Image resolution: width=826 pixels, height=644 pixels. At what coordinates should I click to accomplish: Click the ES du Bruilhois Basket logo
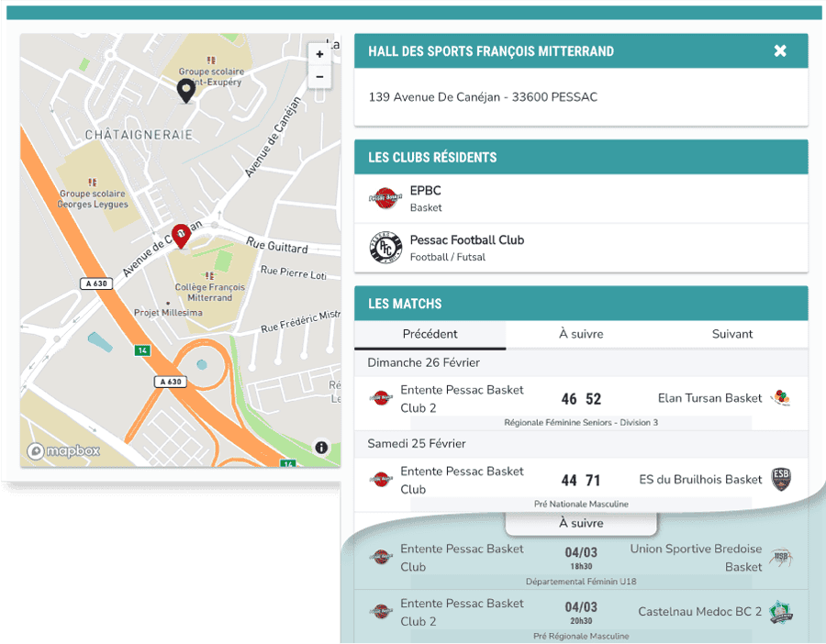point(780,480)
